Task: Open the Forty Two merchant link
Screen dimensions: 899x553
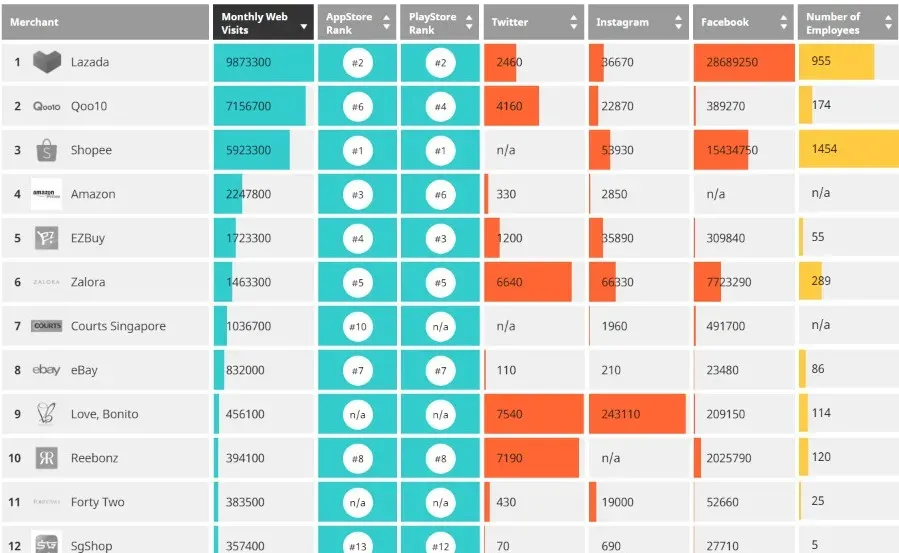Action: 97,502
